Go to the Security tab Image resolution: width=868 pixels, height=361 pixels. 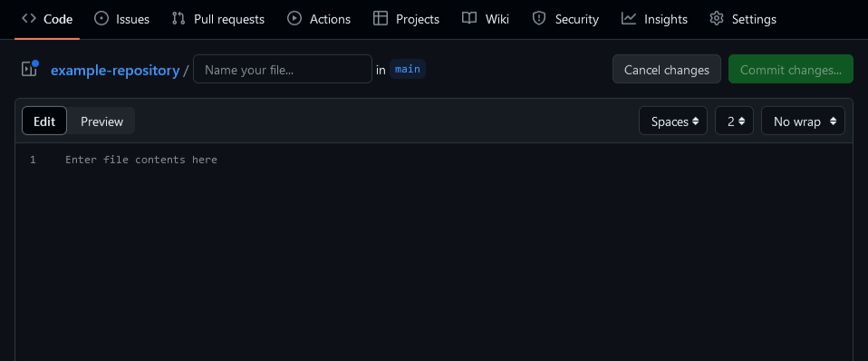coord(565,19)
